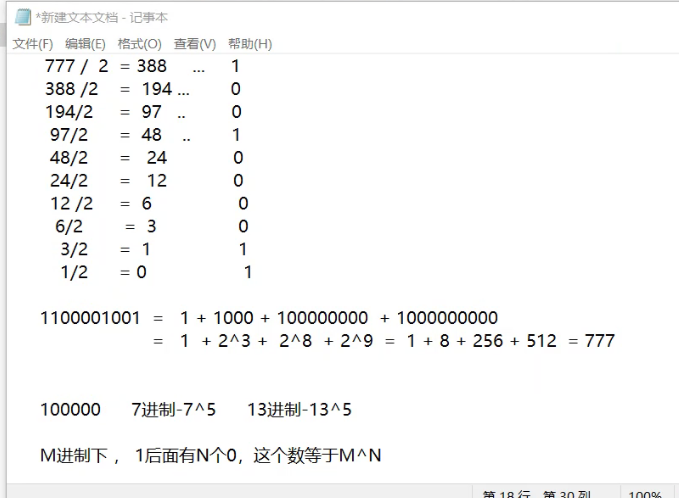
Task: Click the quotient '= 24' value
Action: click(143, 158)
